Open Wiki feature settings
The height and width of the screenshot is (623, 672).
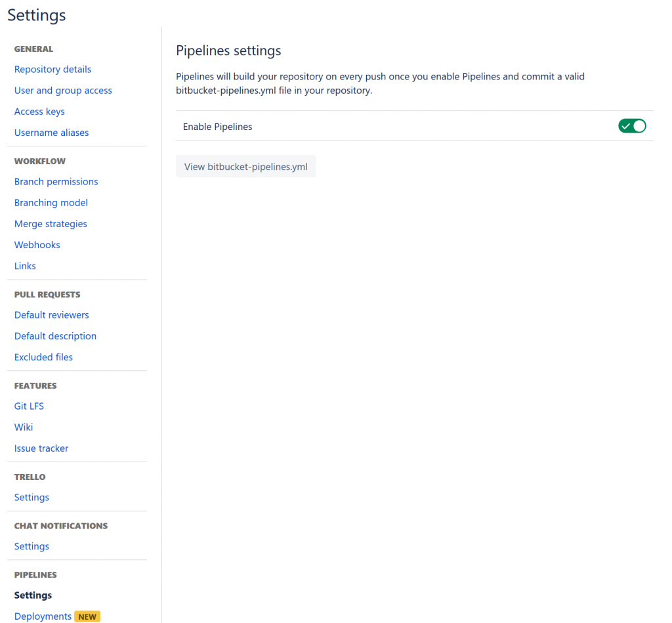tap(24, 427)
